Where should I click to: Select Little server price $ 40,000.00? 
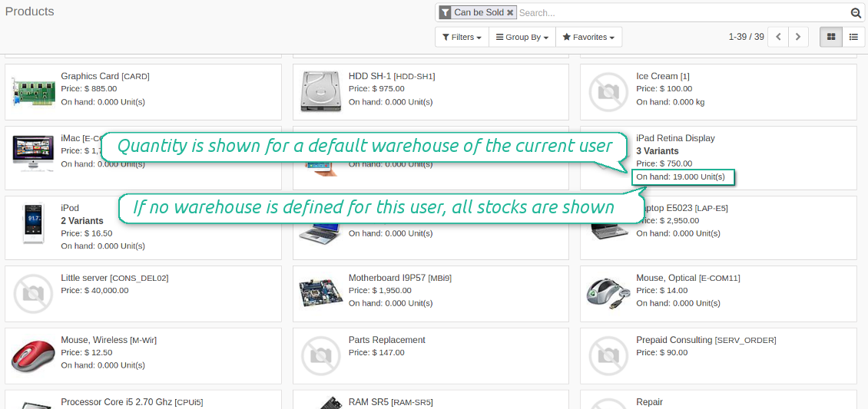point(94,290)
